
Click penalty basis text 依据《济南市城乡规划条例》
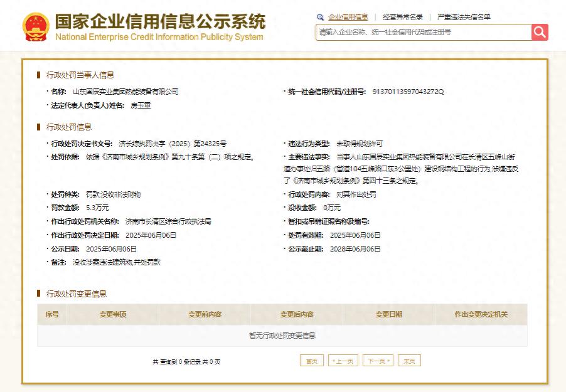click(x=128, y=157)
